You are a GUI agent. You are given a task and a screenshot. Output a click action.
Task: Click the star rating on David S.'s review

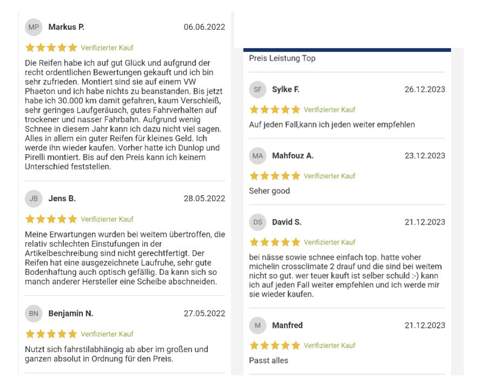coord(275,242)
